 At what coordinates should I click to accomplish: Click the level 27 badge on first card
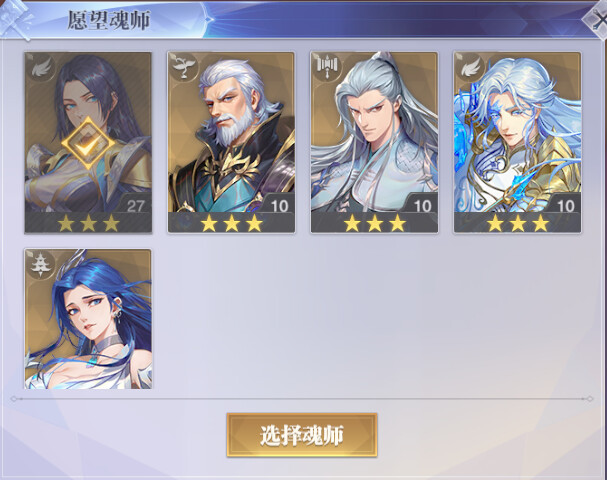135,205
